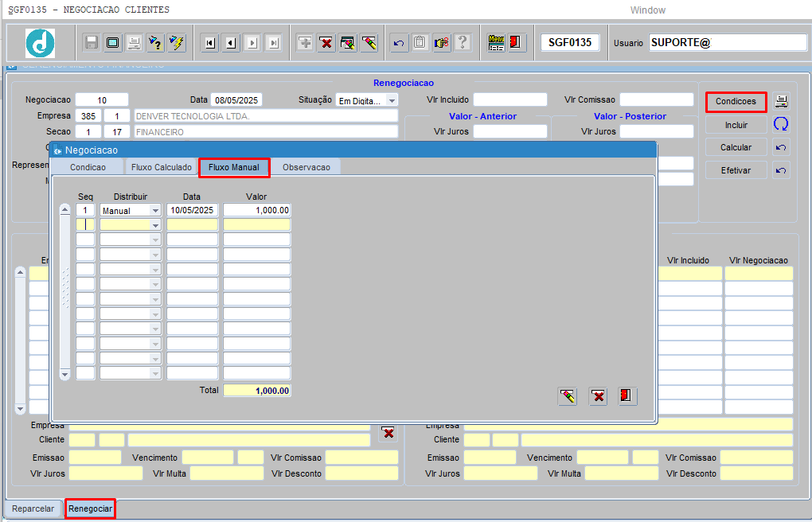Click the Help question mark toolbar icon

463,42
